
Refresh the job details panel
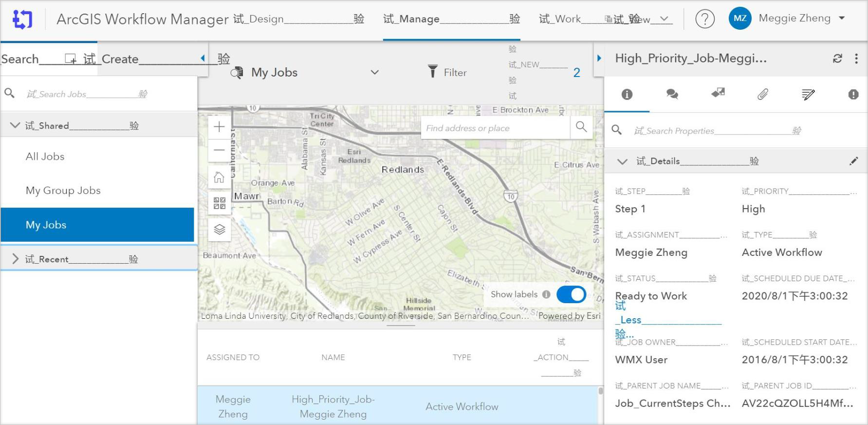(x=837, y=58)
